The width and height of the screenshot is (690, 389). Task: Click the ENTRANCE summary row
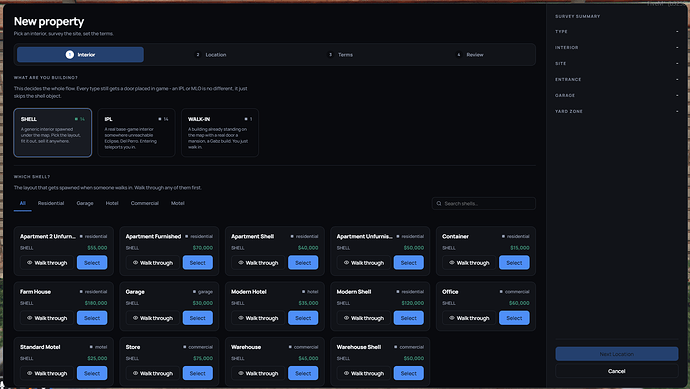point(617,79)
